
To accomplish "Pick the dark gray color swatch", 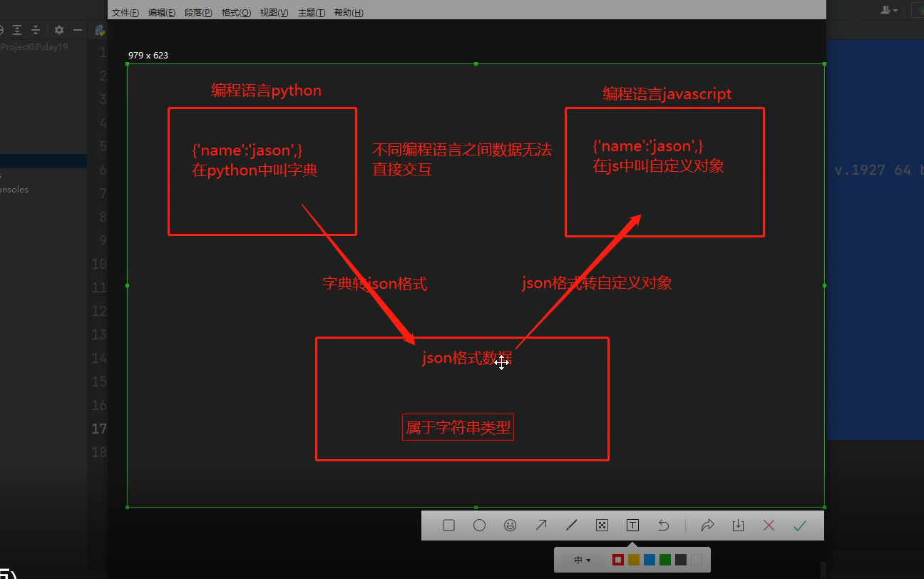I will (x=681, y=560).
